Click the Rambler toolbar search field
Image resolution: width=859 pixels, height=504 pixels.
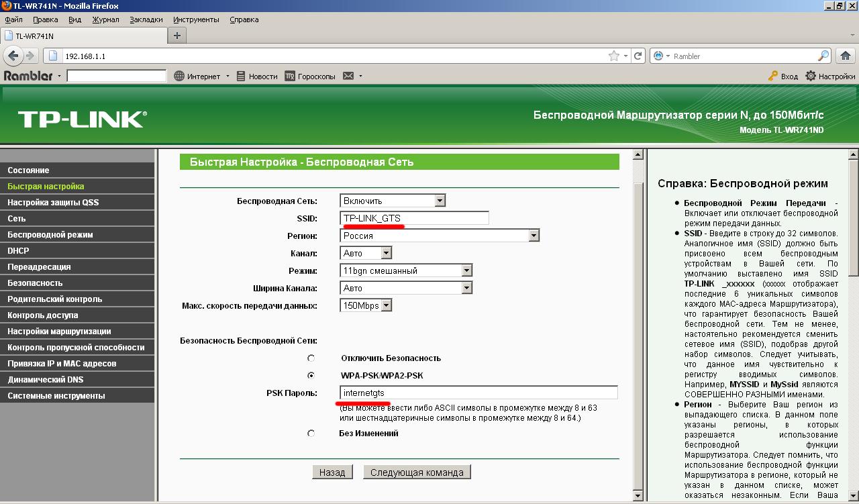tap(117, 76)
